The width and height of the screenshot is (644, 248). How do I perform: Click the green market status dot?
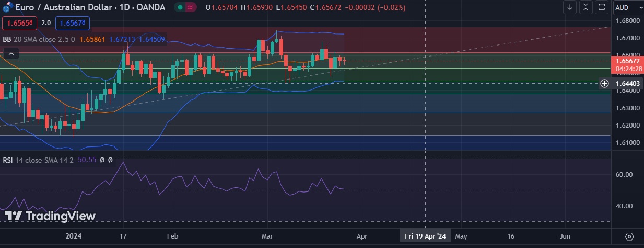coord(180,8)
